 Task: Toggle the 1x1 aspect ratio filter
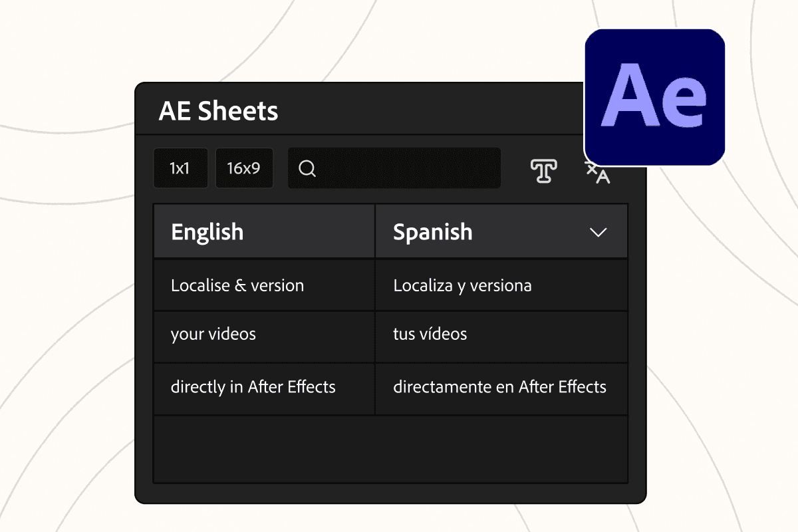tap(180, 168)
